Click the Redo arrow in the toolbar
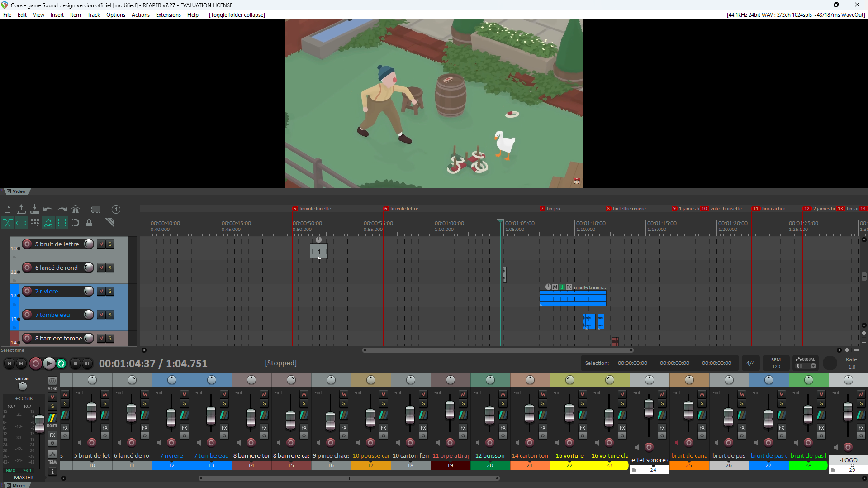Image resolution: width=868 pixels, height=488 pixels. (x=62, y=209)
